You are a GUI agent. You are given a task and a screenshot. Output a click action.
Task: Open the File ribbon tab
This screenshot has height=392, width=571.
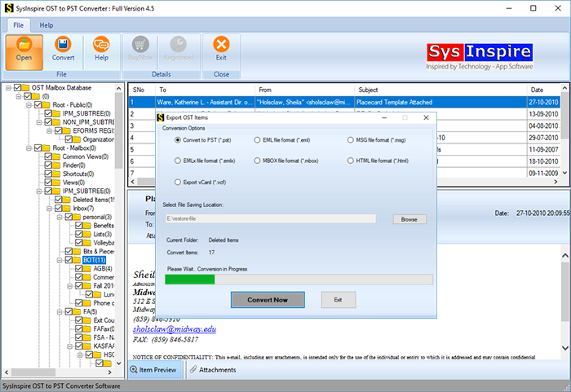(18, 25)
